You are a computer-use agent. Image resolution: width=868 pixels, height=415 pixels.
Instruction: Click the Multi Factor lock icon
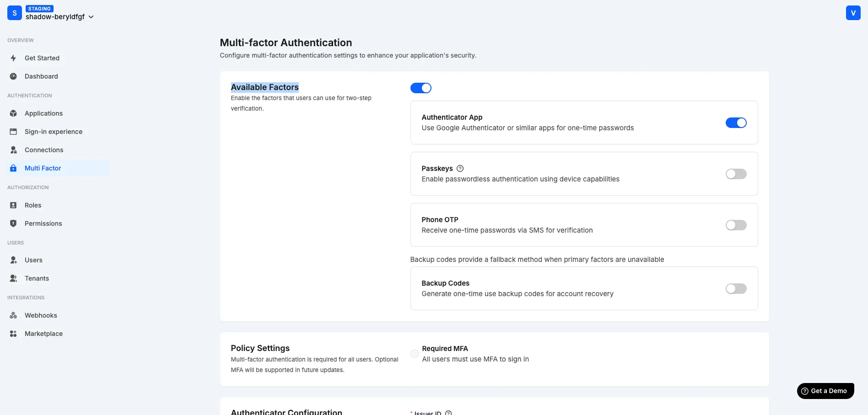point(13,168)
